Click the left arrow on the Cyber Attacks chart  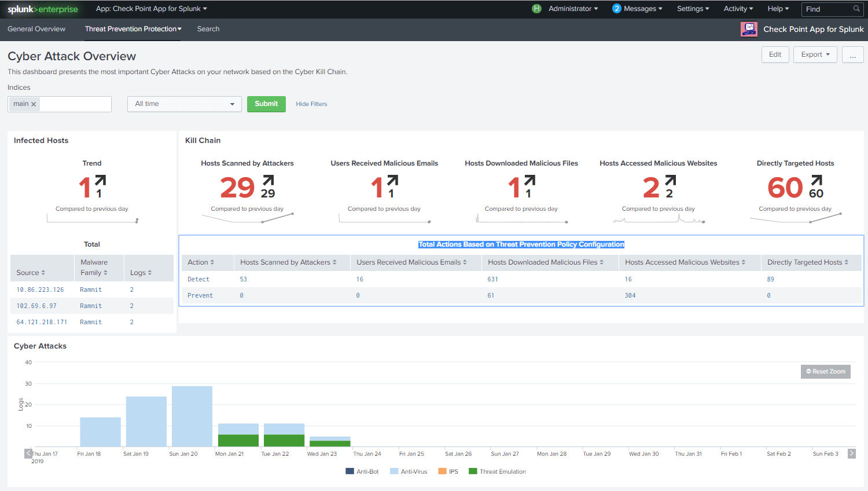pos(28,453)
